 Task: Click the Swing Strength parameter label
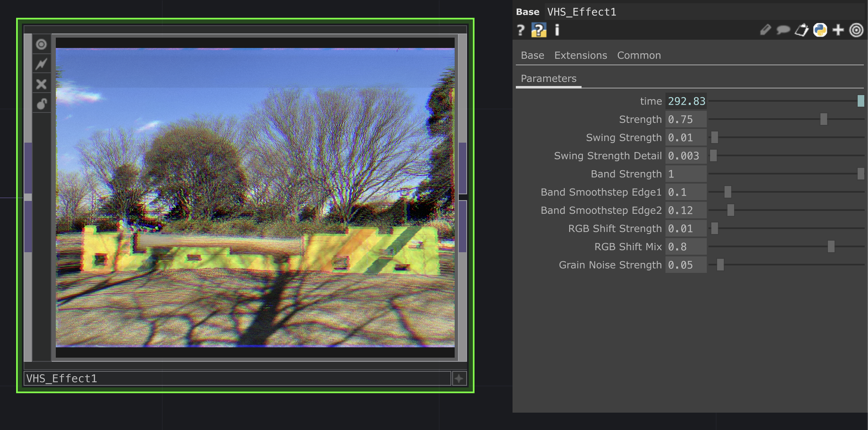[x=624, y=138]
